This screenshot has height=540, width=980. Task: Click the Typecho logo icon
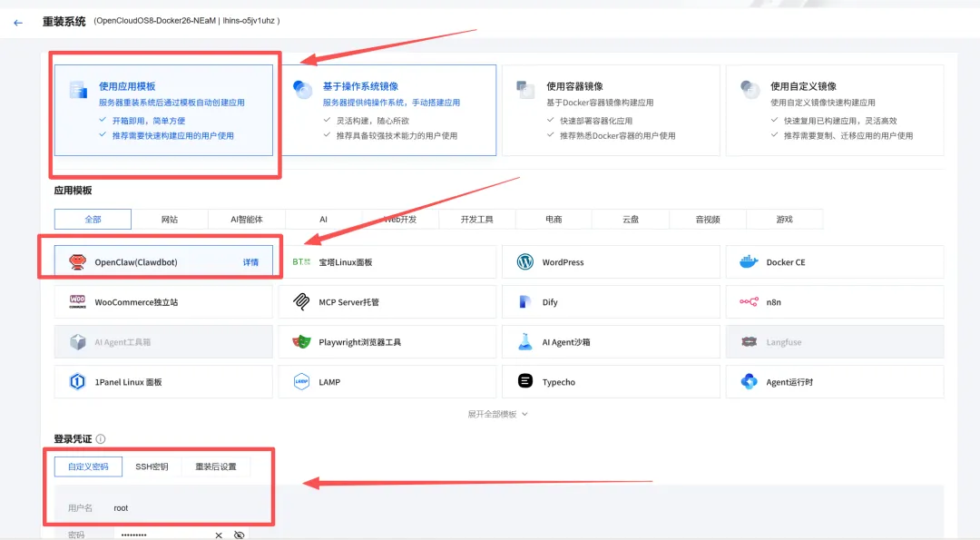525,380
